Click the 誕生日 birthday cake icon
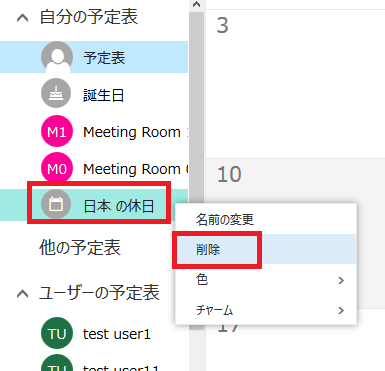385x371 pixels. [56, 94]
